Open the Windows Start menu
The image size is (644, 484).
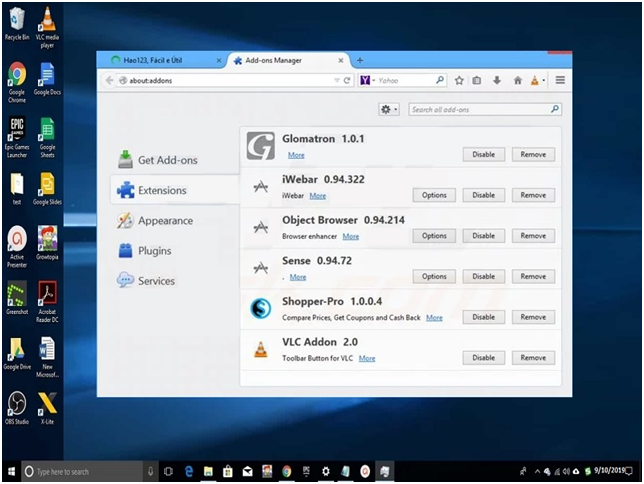click(x=12, y=471)
